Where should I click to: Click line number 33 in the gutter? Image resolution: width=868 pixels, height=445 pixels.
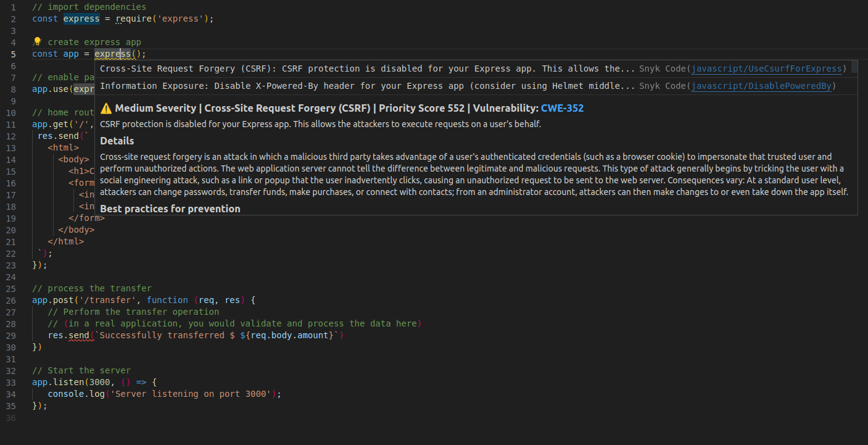(x=11, y=382)
